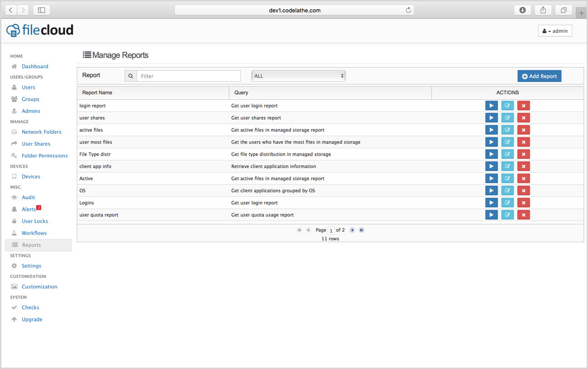Go to next page of reports

click(352, 230)
